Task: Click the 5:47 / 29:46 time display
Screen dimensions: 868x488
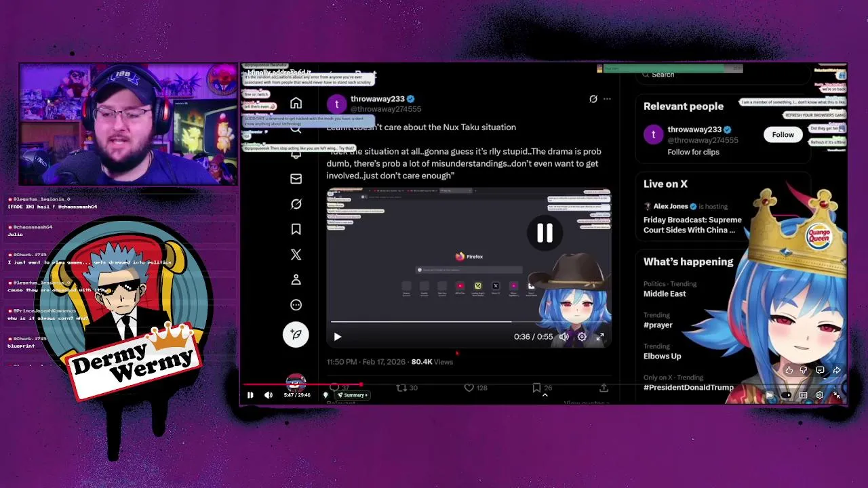Action: [x=297, y=395]
